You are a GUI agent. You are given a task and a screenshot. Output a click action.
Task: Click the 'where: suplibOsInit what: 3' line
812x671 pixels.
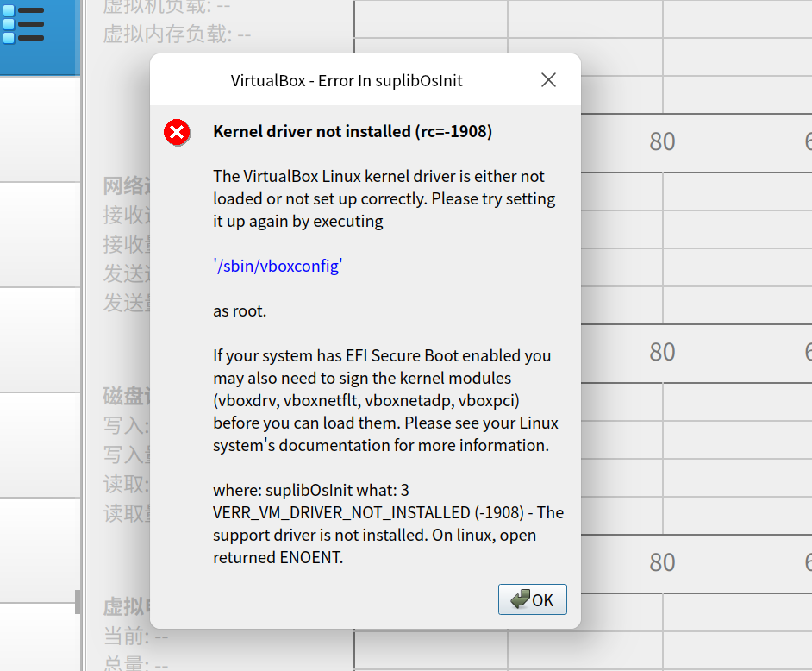(x=310, y=490)
